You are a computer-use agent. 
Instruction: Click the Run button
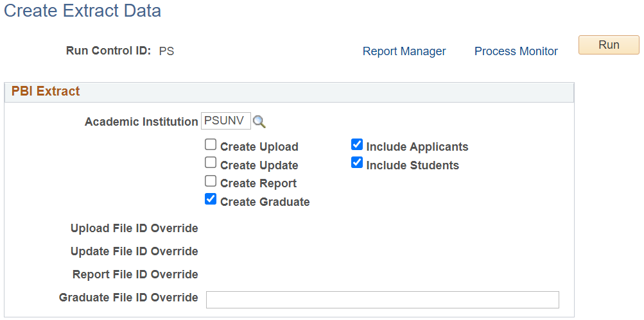click(x=609, y=45)
